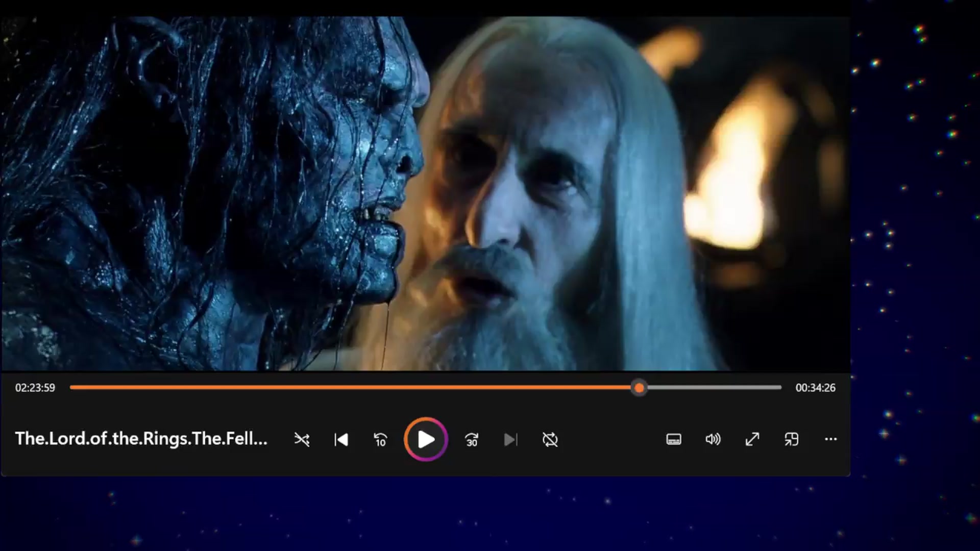
Task: Open subtitles and captions menu
Action: click(x=674, y=439)
